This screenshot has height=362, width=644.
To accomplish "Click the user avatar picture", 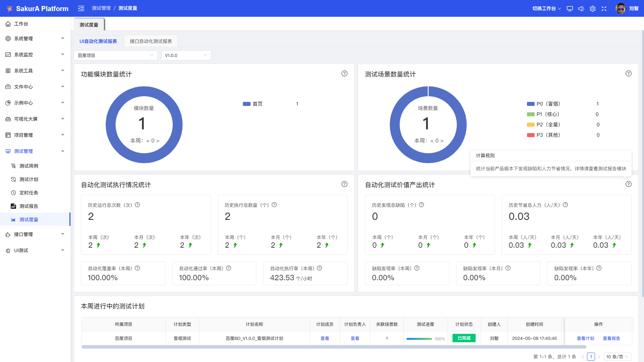I will pyautogui.click(x=621, y=8).
